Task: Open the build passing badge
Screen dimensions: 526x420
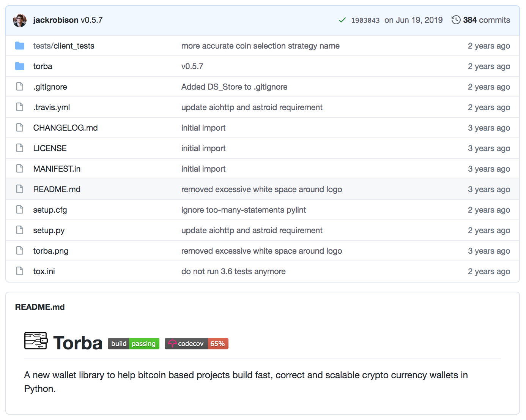Action: [134, 344]
